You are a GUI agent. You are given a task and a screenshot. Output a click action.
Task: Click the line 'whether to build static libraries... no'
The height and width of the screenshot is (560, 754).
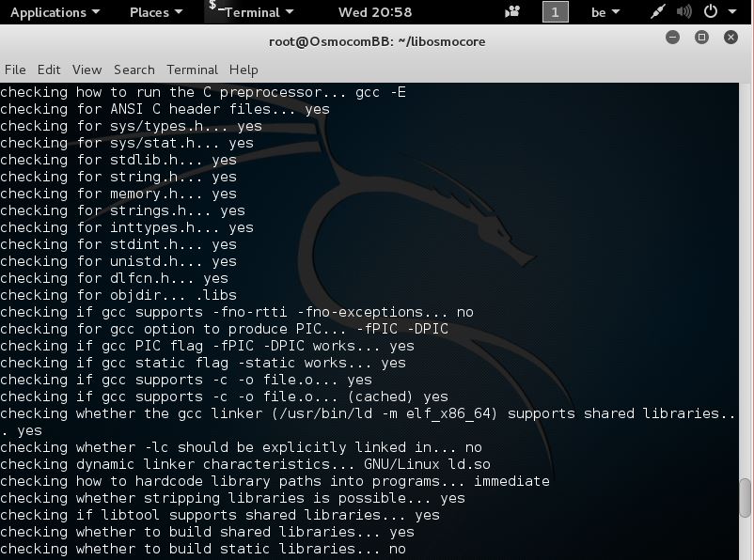pyautogui.click(x=203, y=549)
